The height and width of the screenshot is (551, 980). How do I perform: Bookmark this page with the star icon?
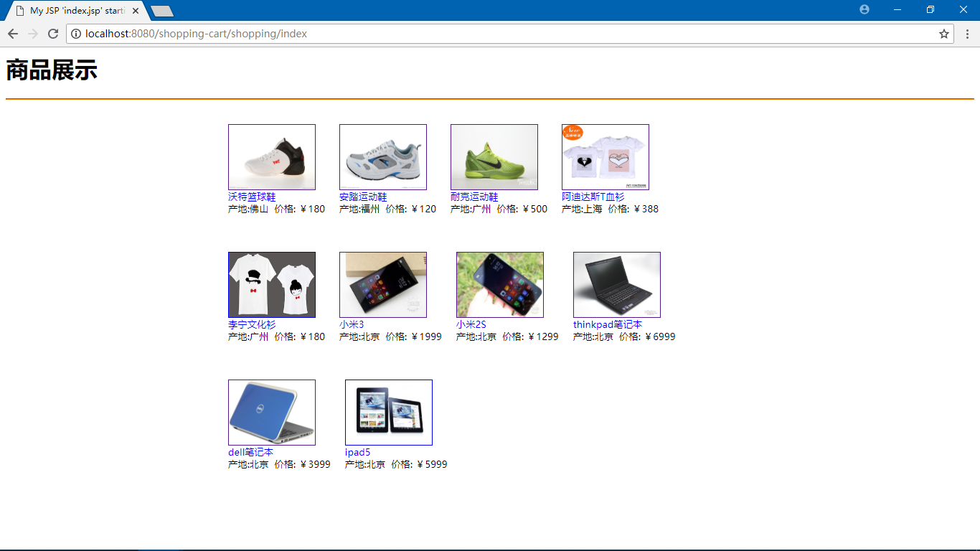coord(944,34)
